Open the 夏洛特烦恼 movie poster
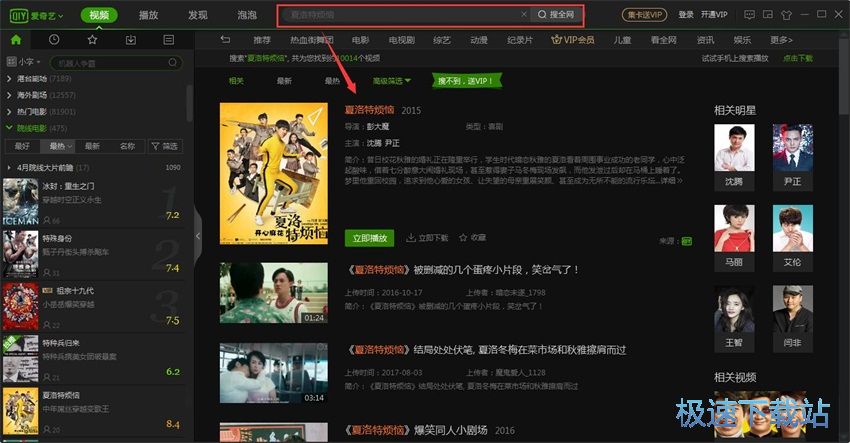The height and width of the screenshot is (443, 850). [x=274, y=174]
